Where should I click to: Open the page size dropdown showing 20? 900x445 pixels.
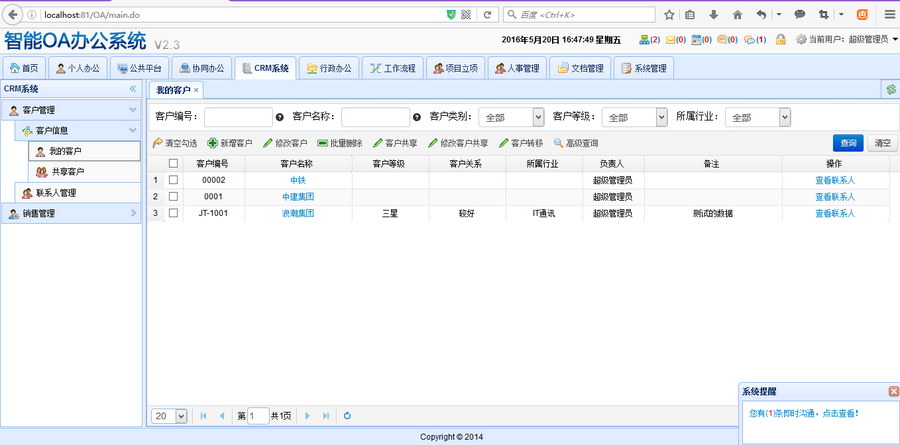pos(169,416)
